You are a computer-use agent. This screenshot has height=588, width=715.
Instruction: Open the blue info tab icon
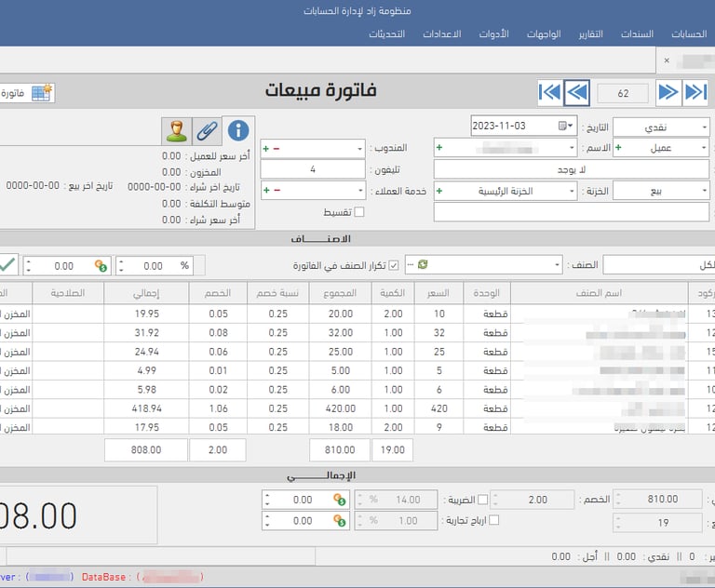pos(238,131)
